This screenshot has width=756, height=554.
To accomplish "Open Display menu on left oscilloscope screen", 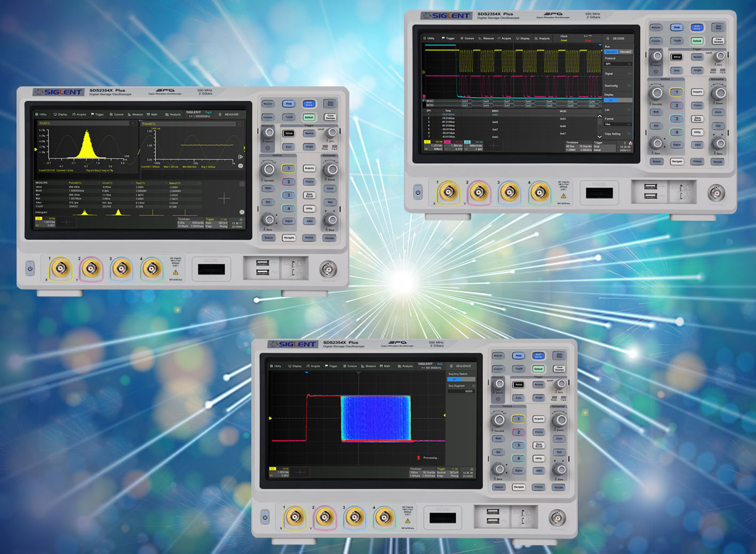I will [60, 114].
